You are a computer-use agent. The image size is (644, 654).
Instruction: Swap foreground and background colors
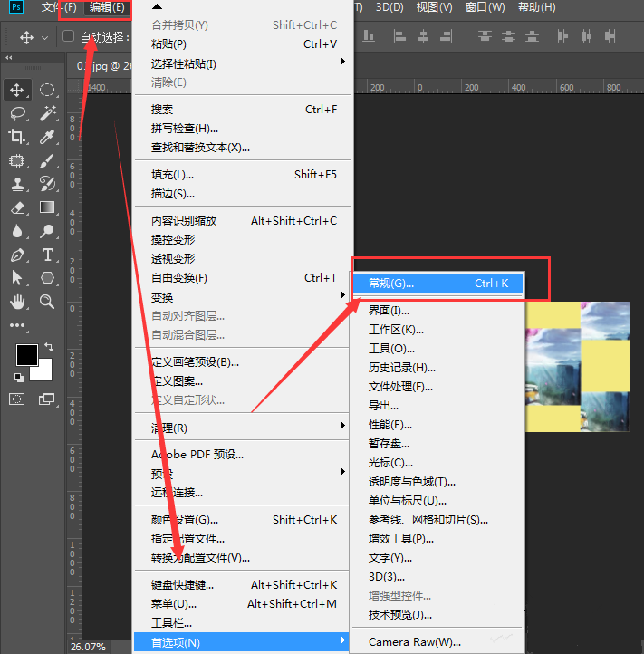[48, 347]
